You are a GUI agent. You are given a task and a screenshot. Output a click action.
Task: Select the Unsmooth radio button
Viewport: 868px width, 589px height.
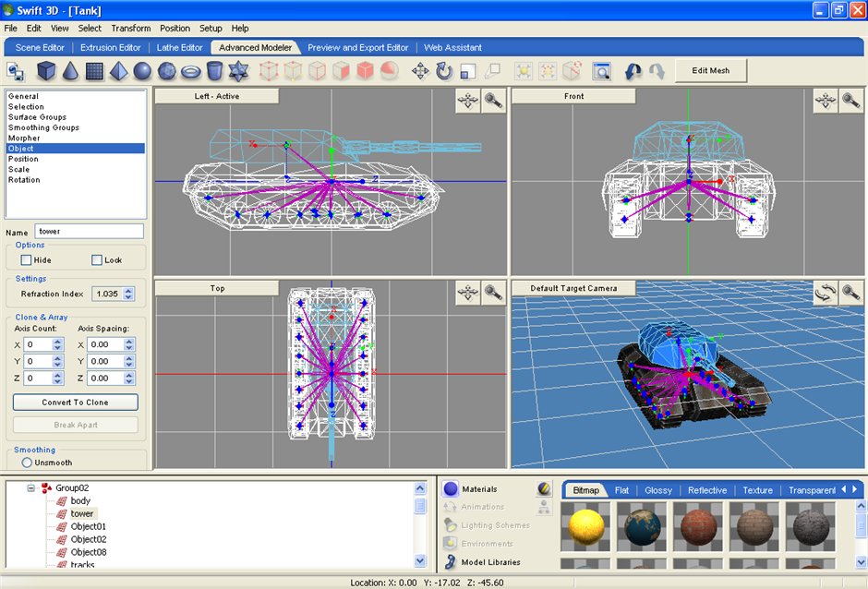pyautogui.click(x=27, y=463)
